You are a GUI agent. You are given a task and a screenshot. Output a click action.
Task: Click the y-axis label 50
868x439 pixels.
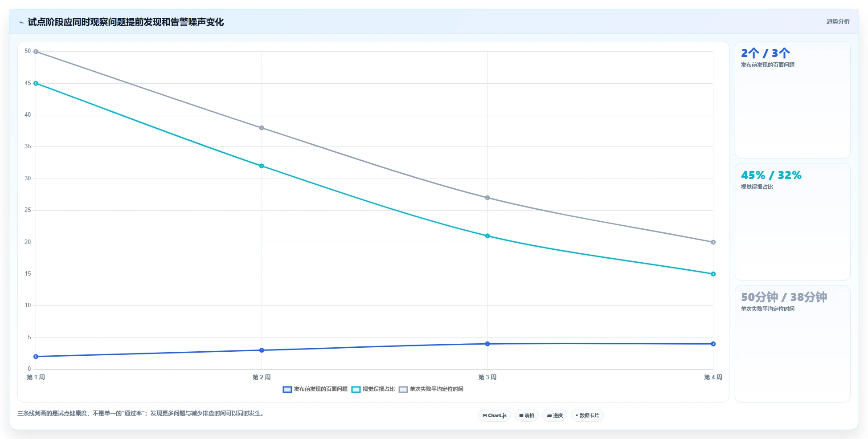(x=28, y=51)
